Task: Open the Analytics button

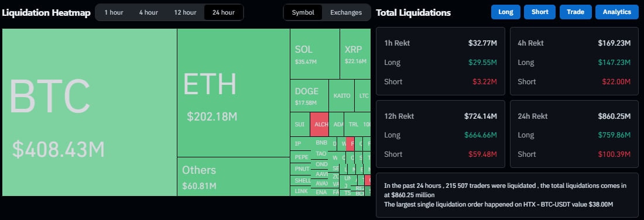Action: click(x=617, y=12)
